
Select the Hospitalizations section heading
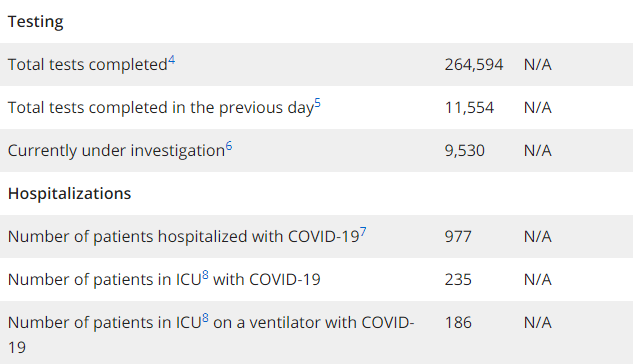point(69,194)
